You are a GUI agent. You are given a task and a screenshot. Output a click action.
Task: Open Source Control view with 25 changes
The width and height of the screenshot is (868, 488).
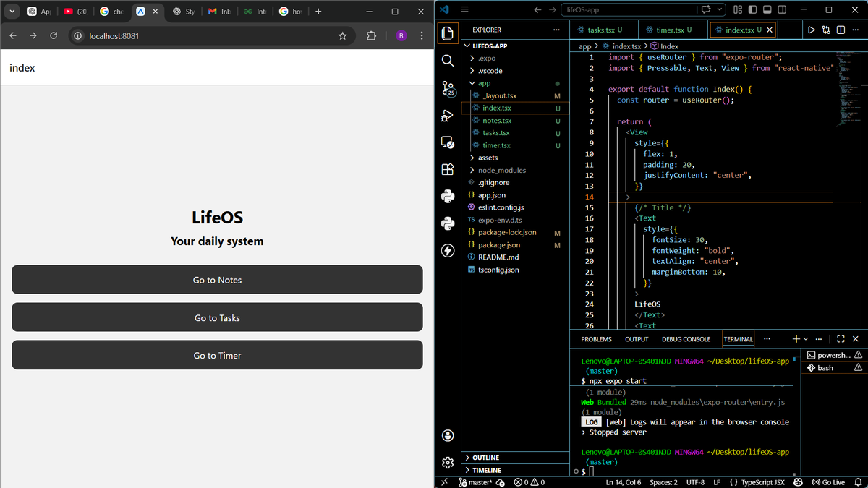click(x=448, y=88)
